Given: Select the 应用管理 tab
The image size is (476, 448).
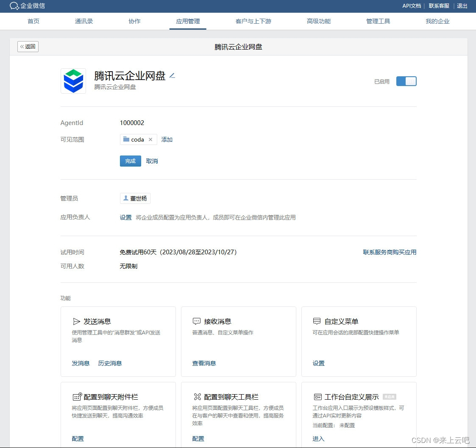Looking at the screenshot, I should click(x=188, y=21).
